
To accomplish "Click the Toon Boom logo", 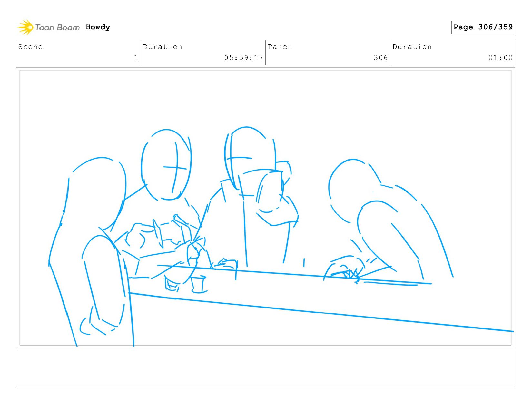I will point(48,27).
